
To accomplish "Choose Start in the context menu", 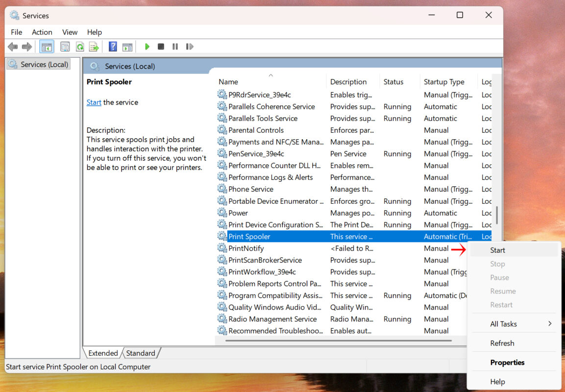I will [x=514, y=250].
